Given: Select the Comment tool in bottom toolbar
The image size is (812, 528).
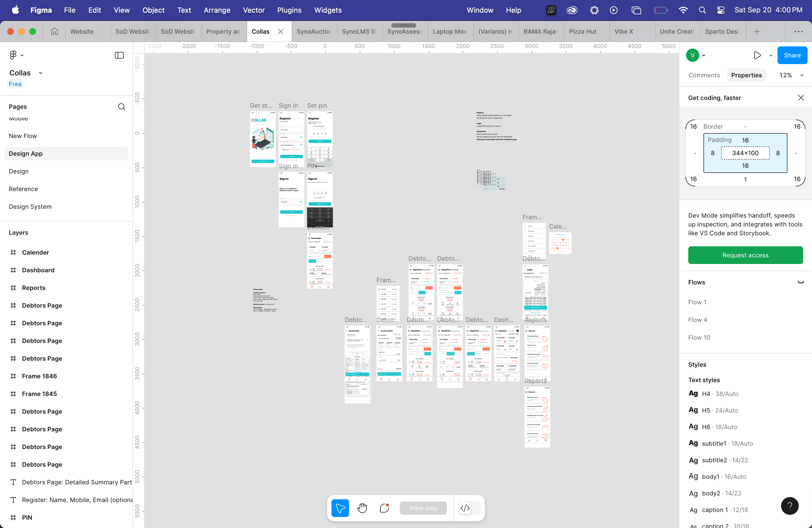Looking at the screenshot, I should pos(384,508).
